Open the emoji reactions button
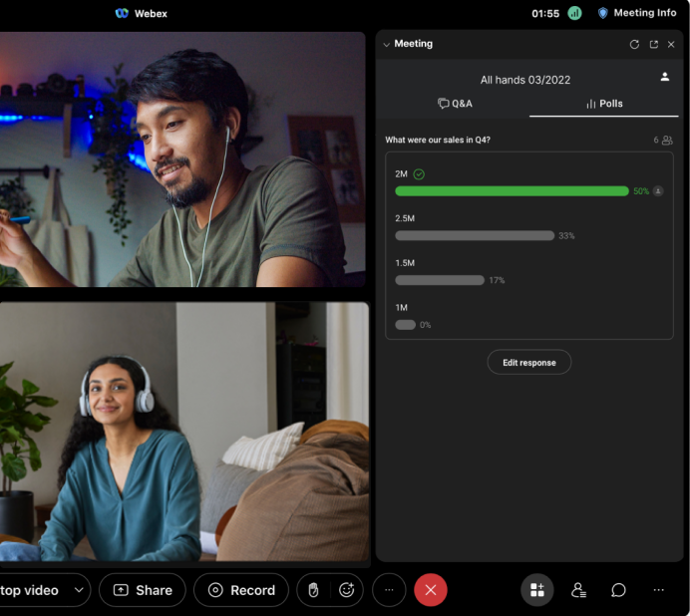The width and height of the screenshot is (690, 616). point(346,590)
